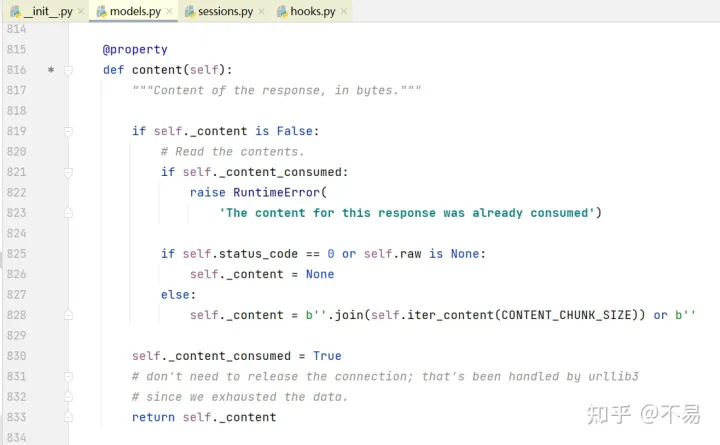The image size is (720, 445).
Task: Open the sessions.py editor tab
Action: 224,11
